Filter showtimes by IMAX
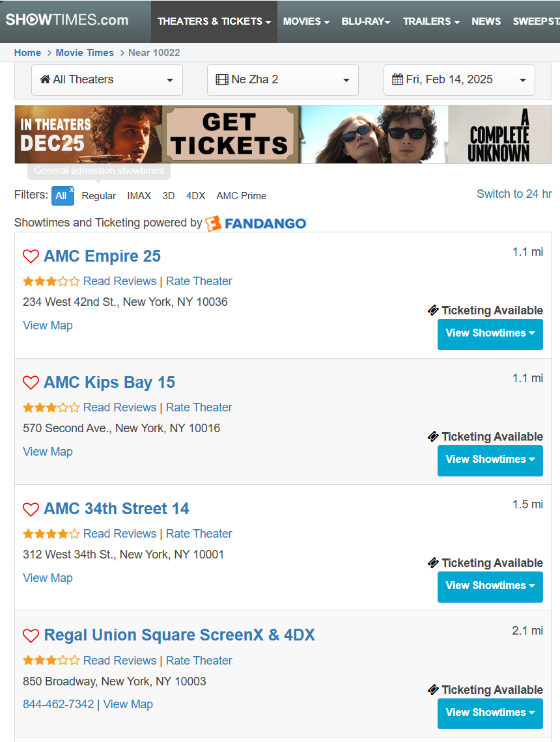This screenshot has height=742, width=560. 139,196
